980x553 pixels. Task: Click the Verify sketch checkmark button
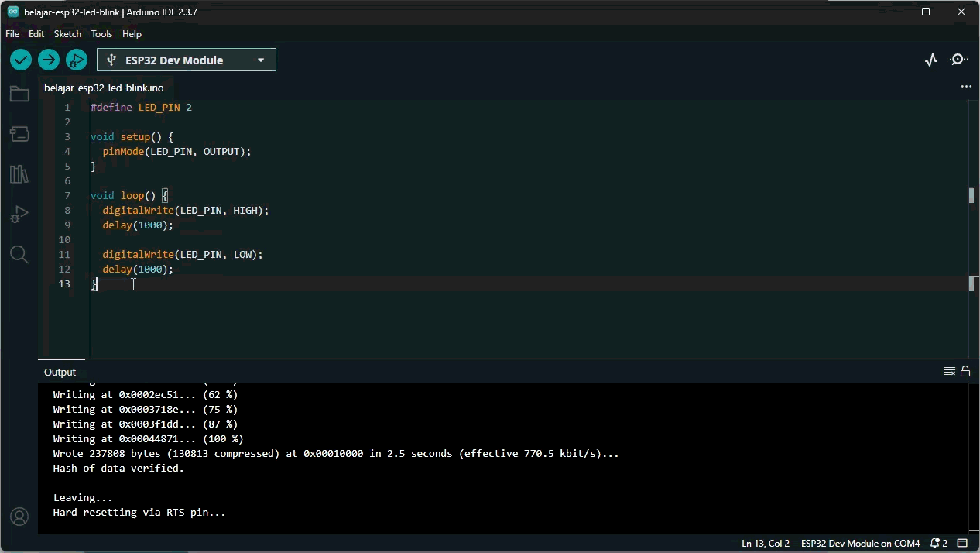click(21, 60)
